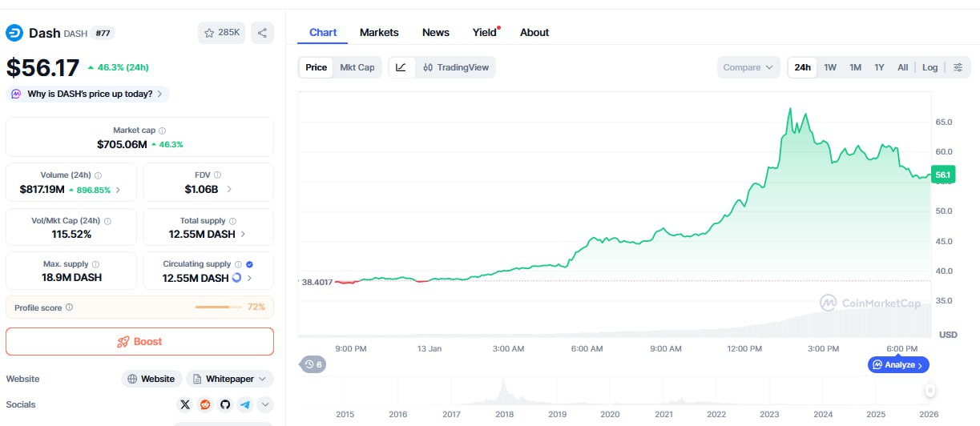Open Dash's Reddit social link
This screenshot has width=980, height=426.
pyautogui.click(x=205, y=404)
